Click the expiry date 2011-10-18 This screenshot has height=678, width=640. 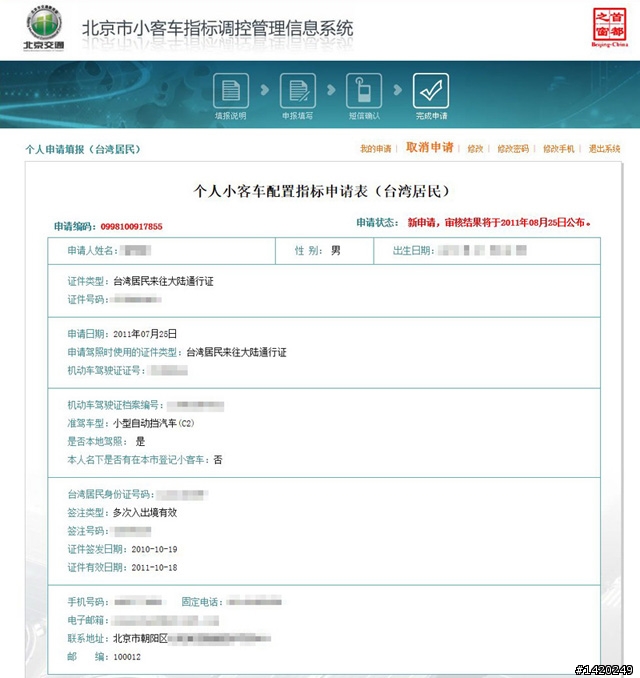(154, 568)
